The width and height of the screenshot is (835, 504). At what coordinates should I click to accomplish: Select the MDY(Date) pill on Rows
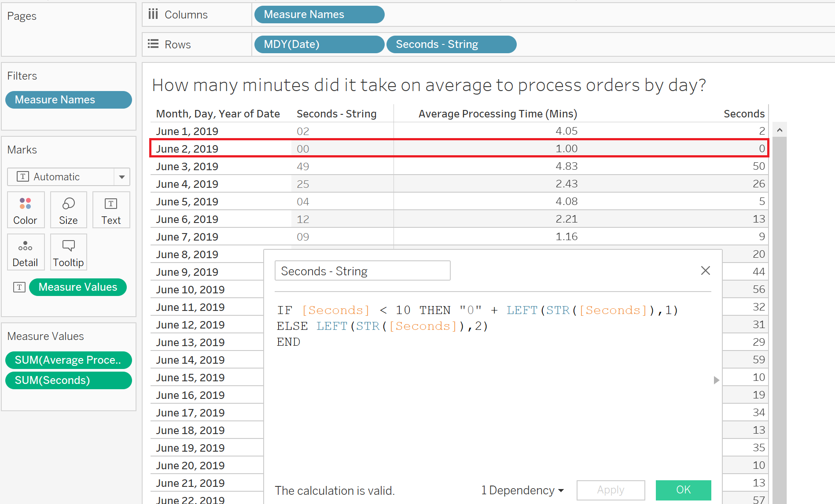320,44
